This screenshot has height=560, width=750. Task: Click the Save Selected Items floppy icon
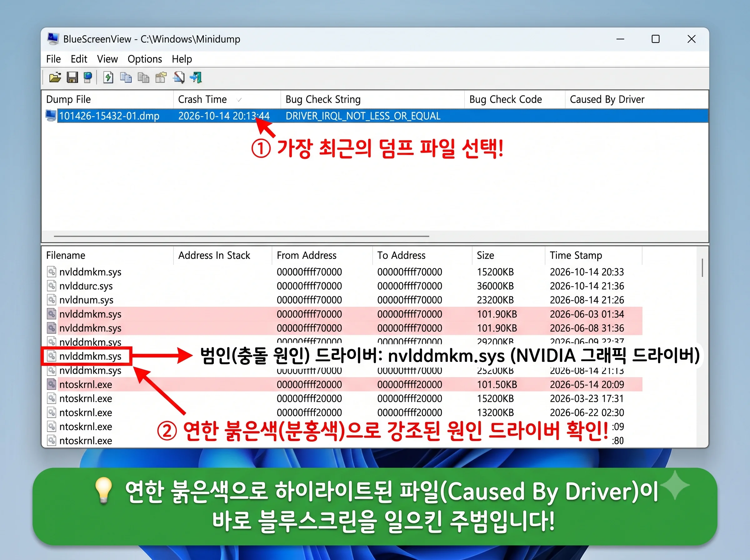(x=72, y=77)
